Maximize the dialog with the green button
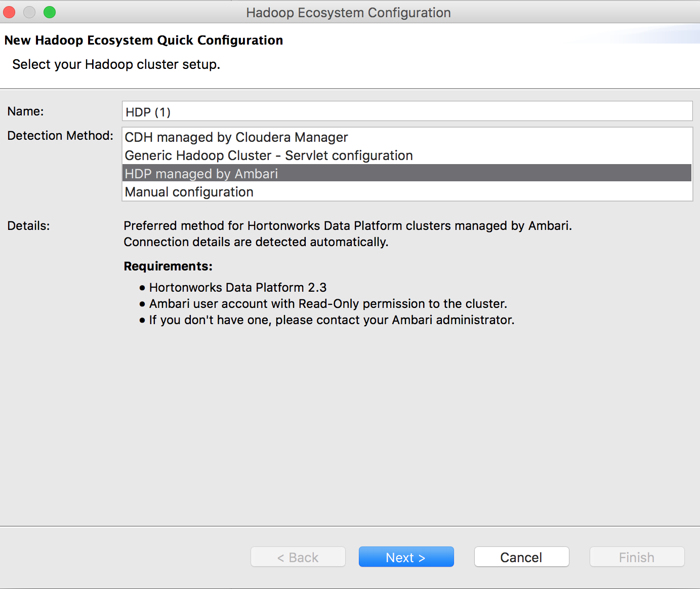 [50, 12]
